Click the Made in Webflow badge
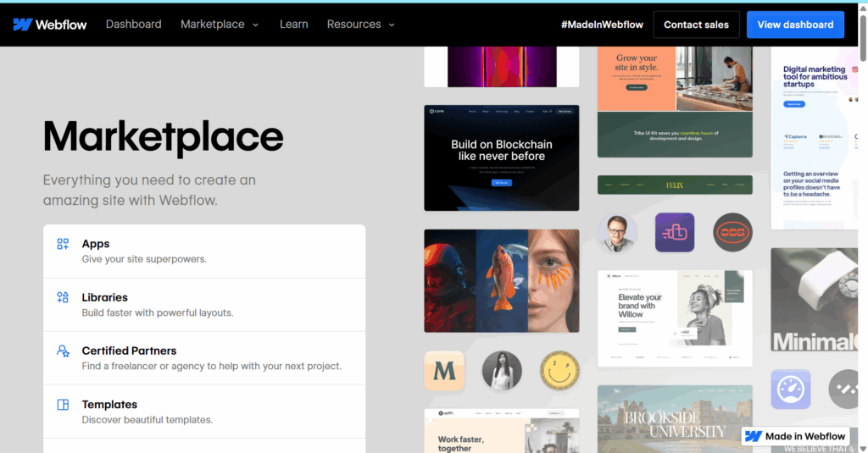Image resolution: width=868 pixels, height=453 pixels. click(797, 436)
